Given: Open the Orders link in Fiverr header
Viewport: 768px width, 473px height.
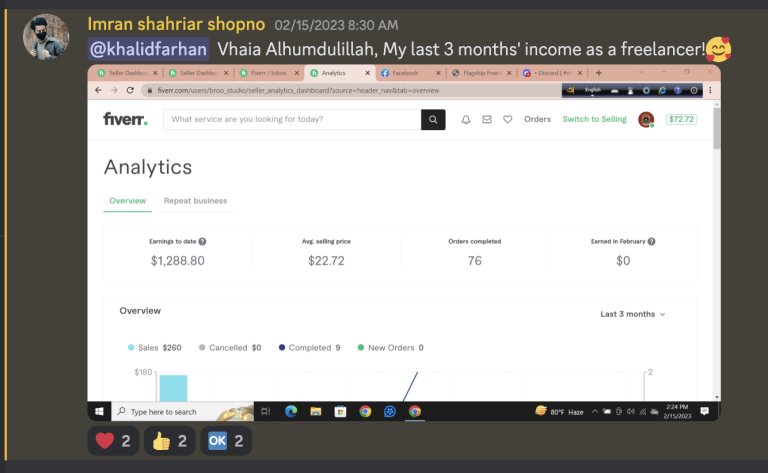Looking at the screenshot, I should tap(537, 119).
